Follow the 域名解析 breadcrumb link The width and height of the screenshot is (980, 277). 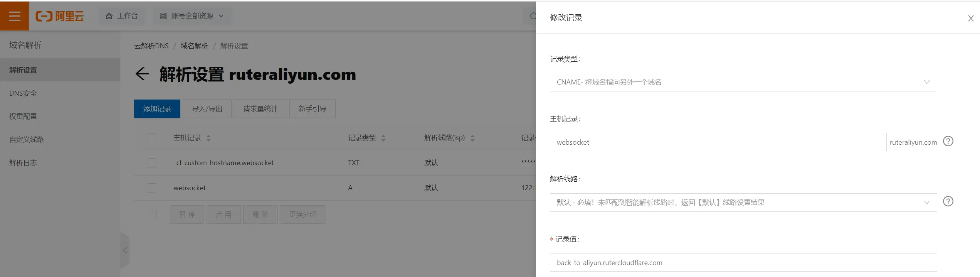click(194, 46)
